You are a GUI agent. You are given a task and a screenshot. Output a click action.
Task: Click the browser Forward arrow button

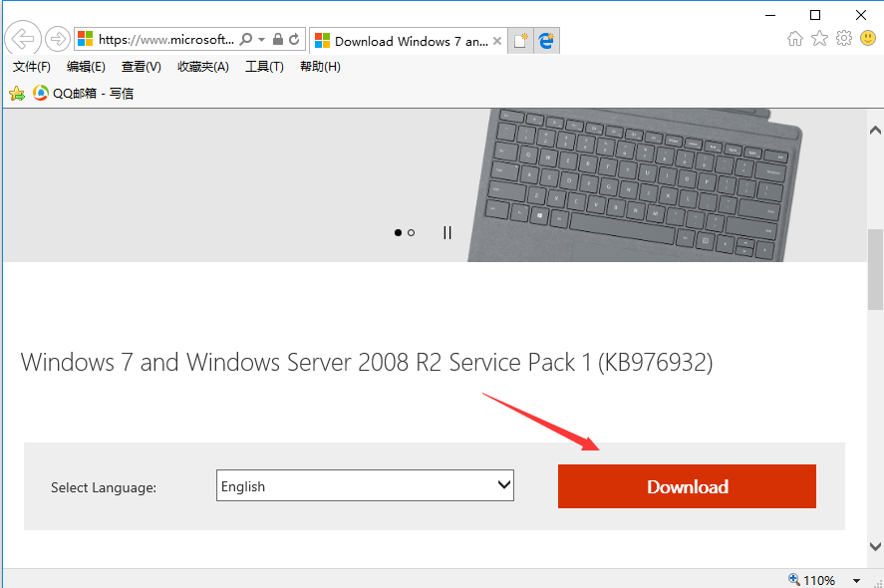tap(58, 40)
